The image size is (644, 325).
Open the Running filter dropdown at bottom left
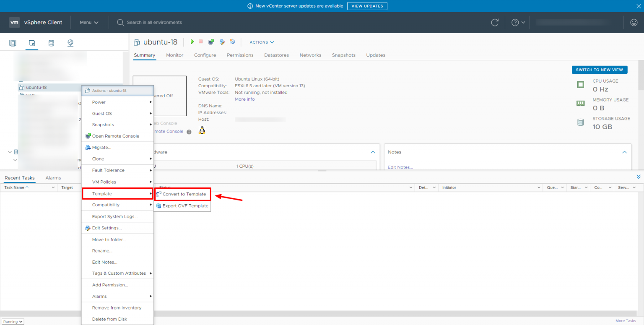coord(13,322)
